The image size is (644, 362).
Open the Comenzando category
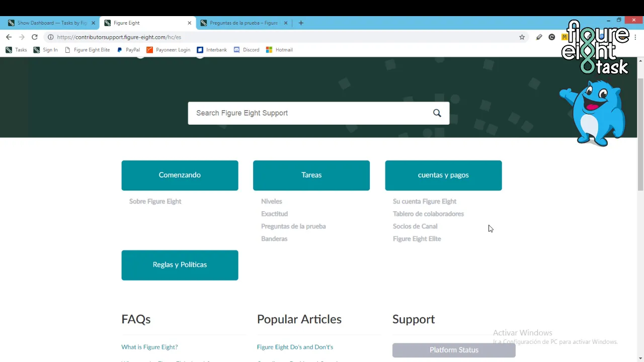coord(180,175)
